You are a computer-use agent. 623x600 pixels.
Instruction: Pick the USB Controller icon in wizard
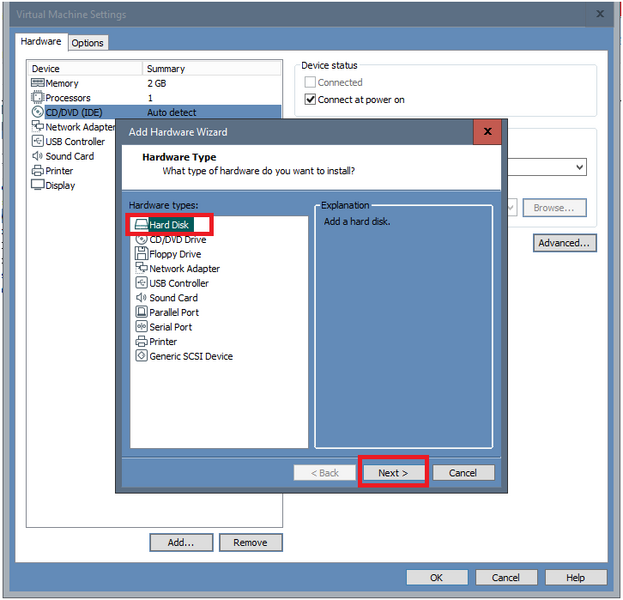click(x=141, y=283)
